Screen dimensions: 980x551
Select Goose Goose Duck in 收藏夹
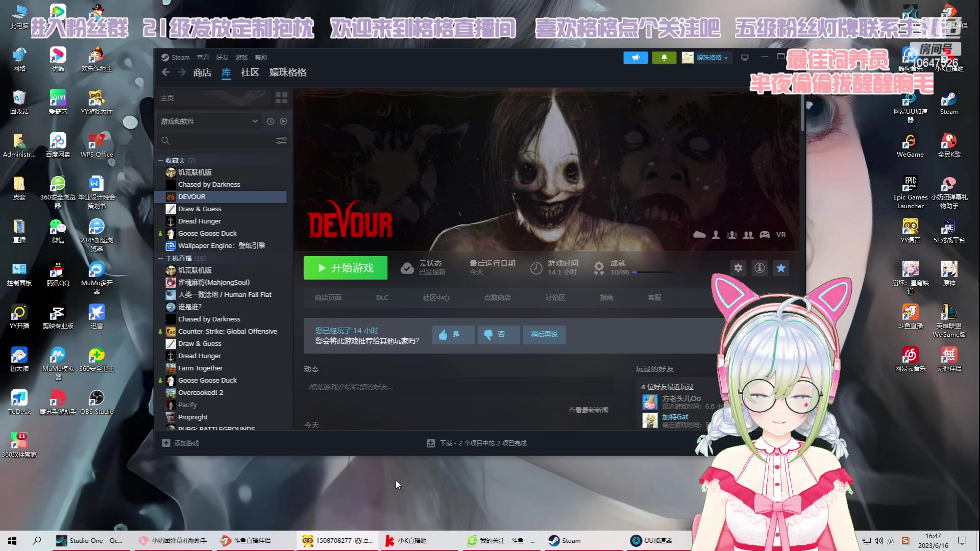click(207, 233)
